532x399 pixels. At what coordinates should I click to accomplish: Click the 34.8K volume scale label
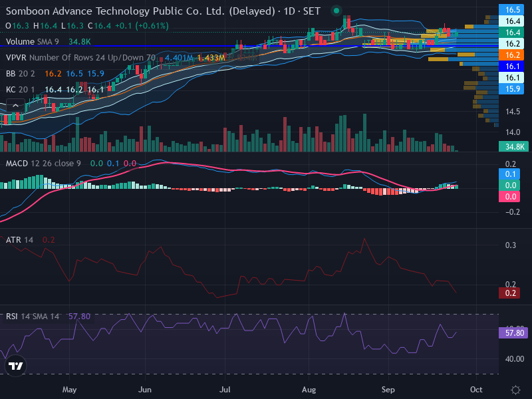point(513,146)
